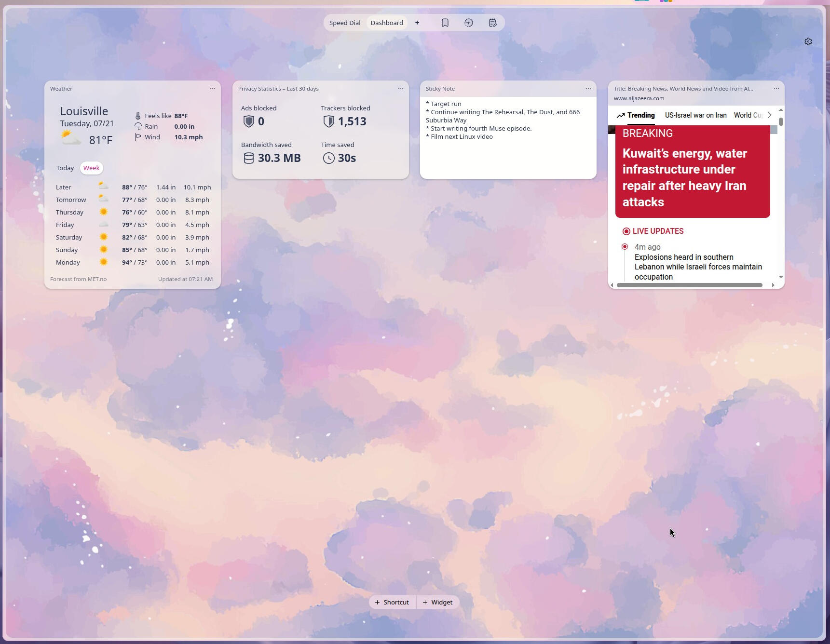Click the www.aljazeera.com address
This screenshot has height=644, width=830.
(x=639, y=98)
